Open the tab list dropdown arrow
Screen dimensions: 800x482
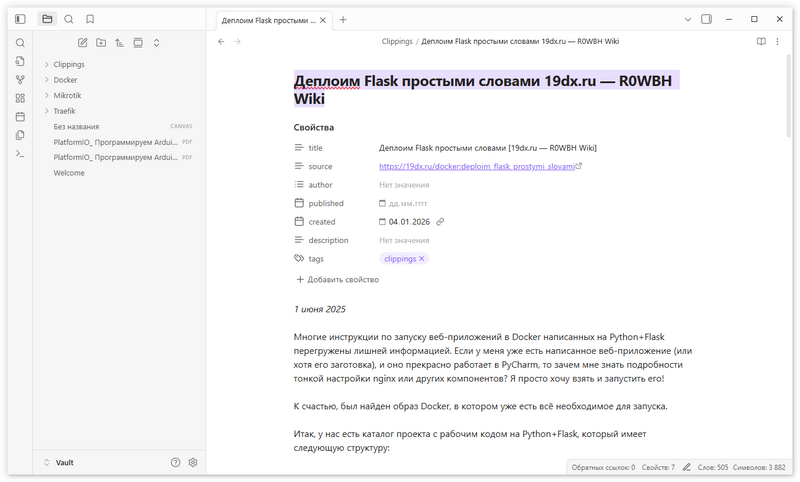click(688, 20)
